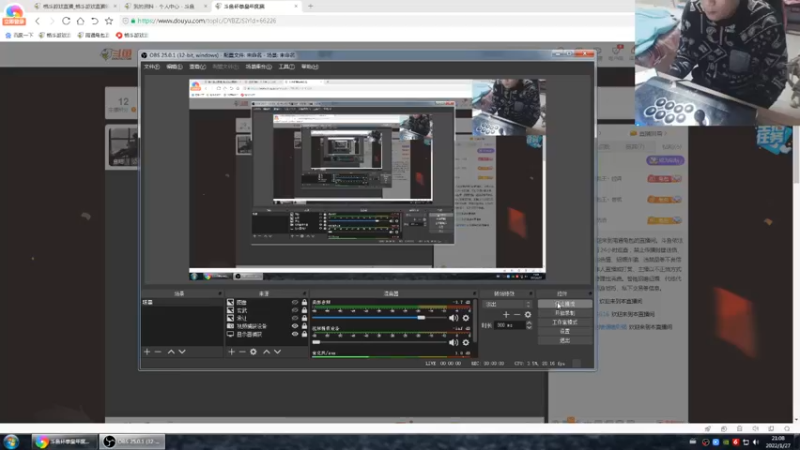Mute the Desktop Audio speaker icon

(x=453, y=318)
